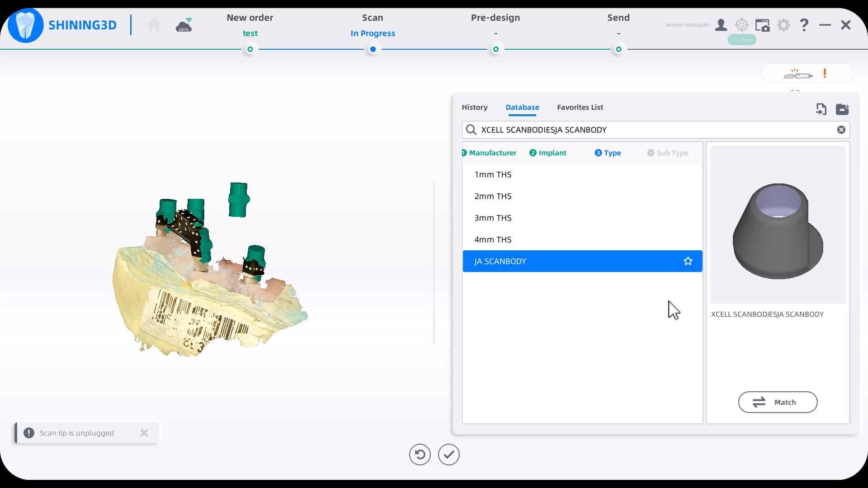Click the 'armen mirzayan' username
The height and width of the screenshot is (488, 868).
pos(687,25)
